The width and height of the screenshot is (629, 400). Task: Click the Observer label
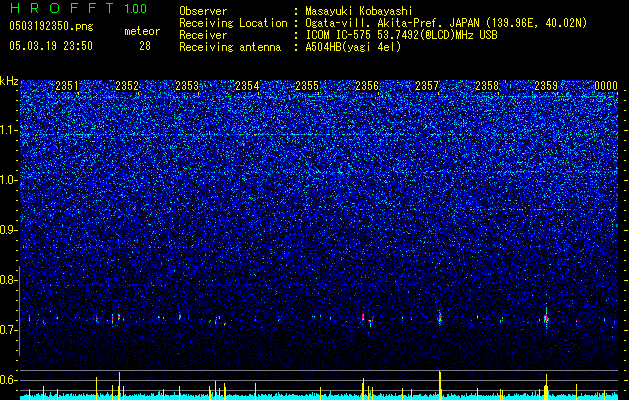click(203, 11)
